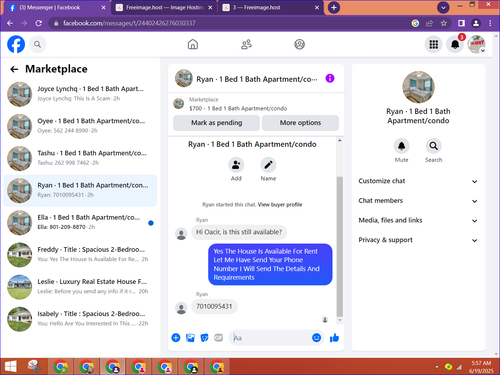Image resolution: width=500 pixels, height=375 pixels.
Task: Go back using Marketplace left arrow
Action: (14, 69)
